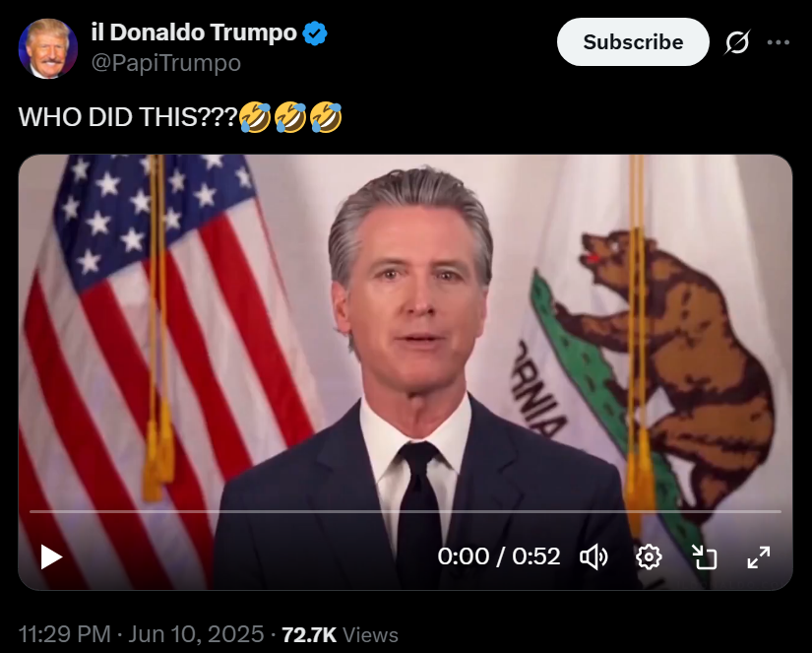Visit the @PapiTrumpo handle link
Image resolution: width=812 pixels, height=653 pixels.
point(166,63)
